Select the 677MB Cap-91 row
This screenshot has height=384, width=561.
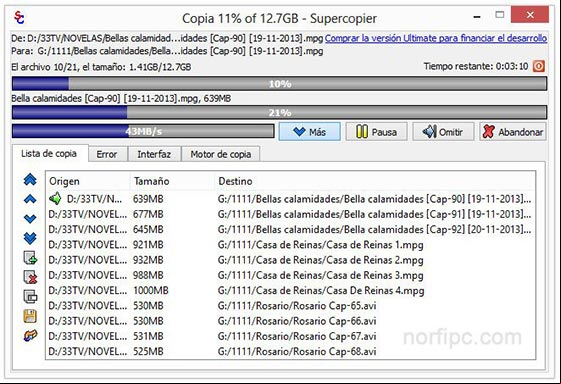coord(290,214)
